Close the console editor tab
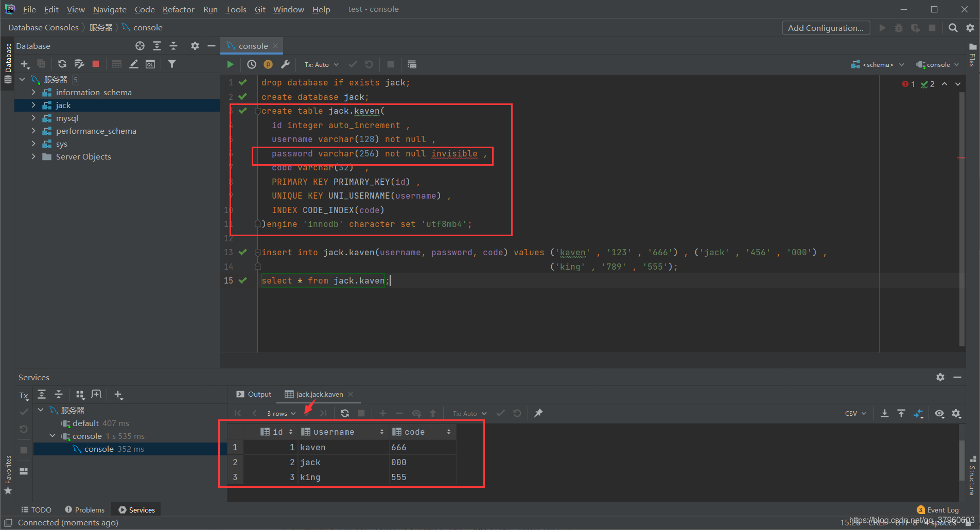Screen dimensions: 980x530 point(275,46)
